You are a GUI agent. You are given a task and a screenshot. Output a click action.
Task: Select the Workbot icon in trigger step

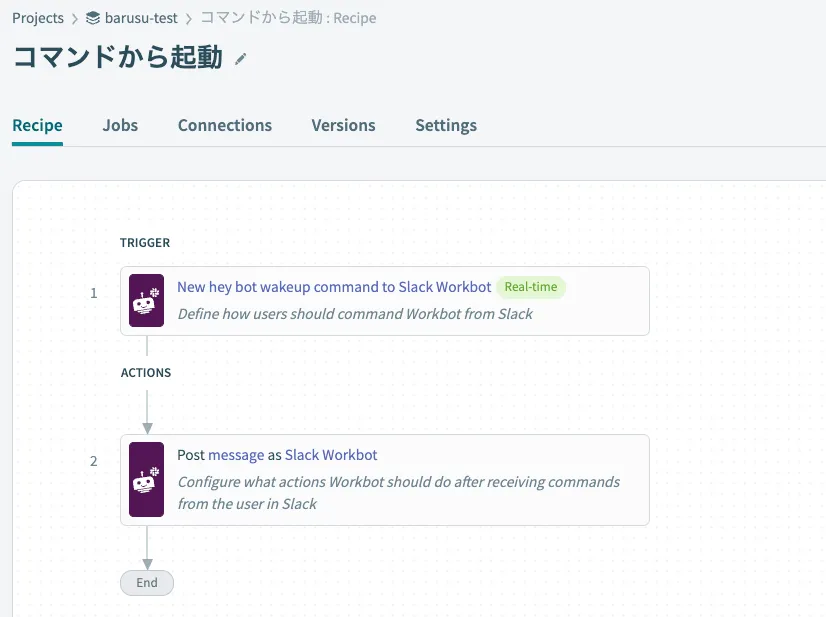click(146, 300)
